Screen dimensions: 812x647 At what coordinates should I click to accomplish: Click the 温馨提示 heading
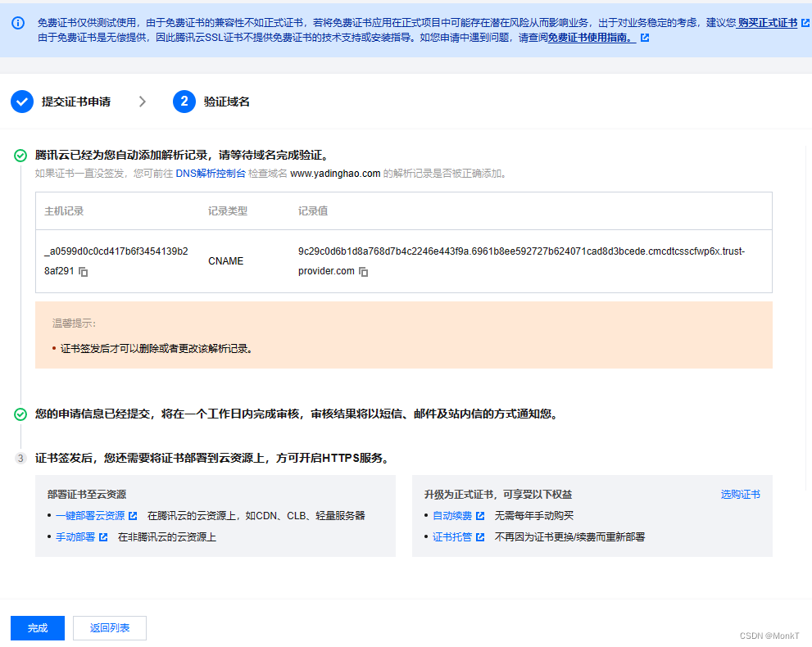[74, 323]
